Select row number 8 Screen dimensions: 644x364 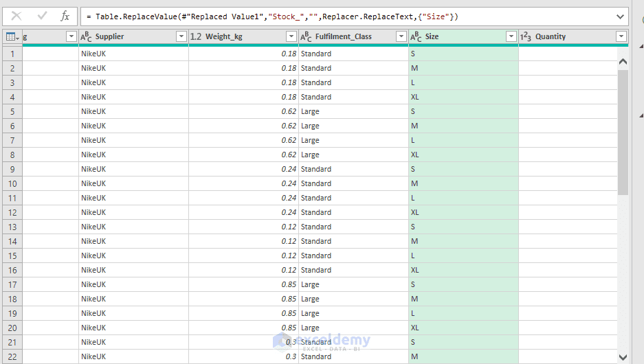click(x=12, y=155)
